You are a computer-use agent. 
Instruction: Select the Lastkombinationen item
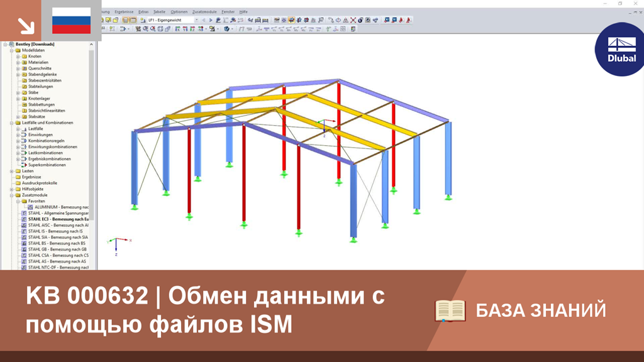45,153
